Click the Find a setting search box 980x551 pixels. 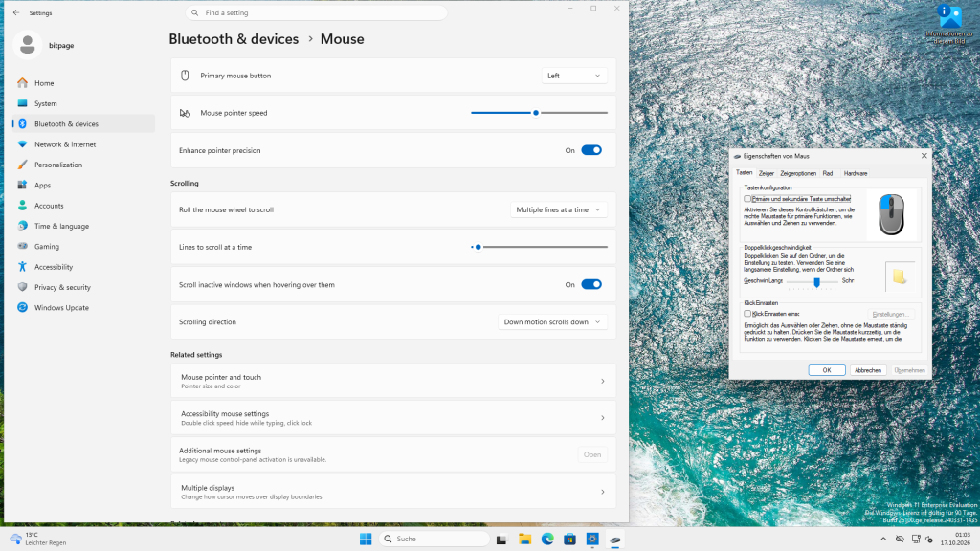(x=316, y=12)
